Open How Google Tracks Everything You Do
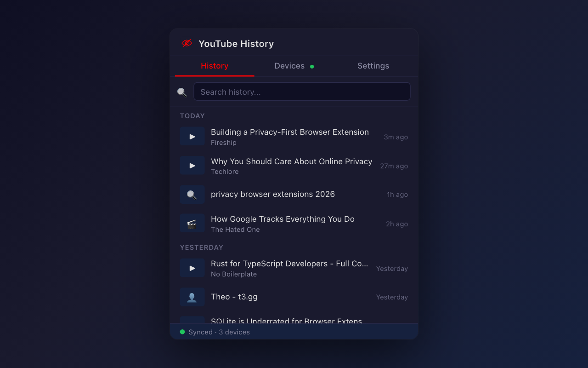The image size is (588, 368). coord(294,224)
